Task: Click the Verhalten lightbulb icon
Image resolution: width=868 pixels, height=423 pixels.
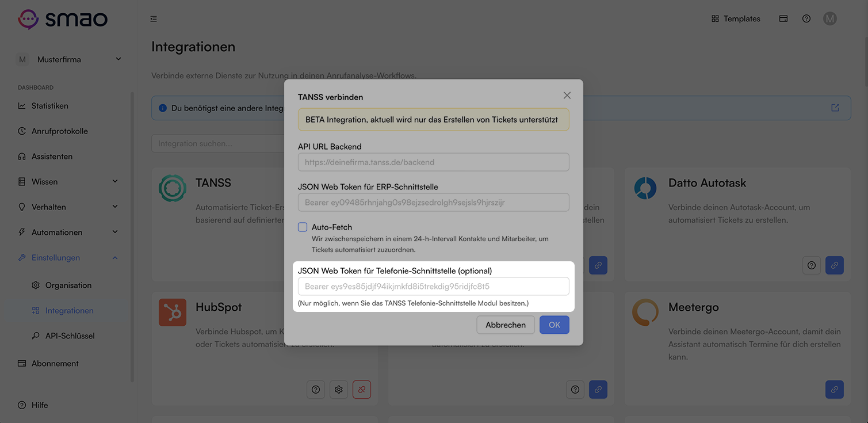Action: [x=22, y=207]
